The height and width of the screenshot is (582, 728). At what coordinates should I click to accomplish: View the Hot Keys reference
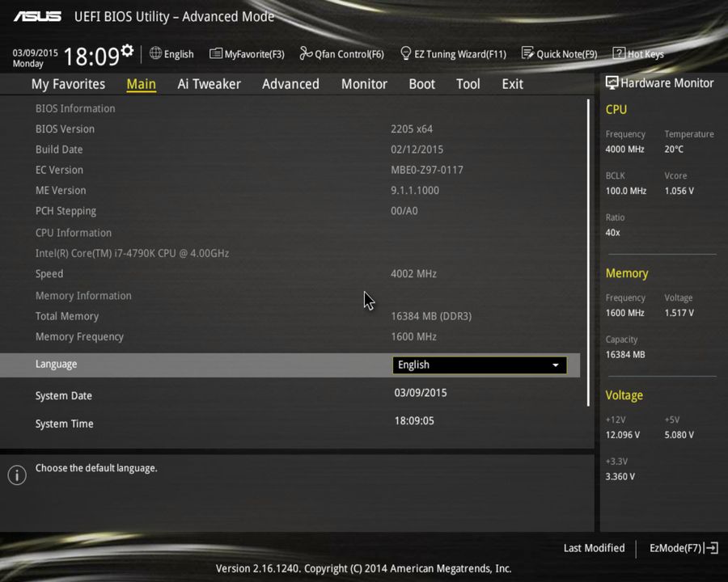click(638, 53)
